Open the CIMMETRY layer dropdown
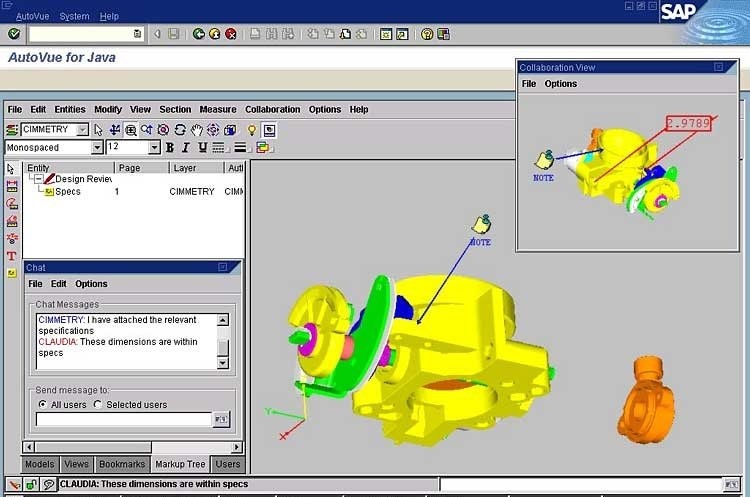This screenshot has width=750, height=497. tap(82, 130)
